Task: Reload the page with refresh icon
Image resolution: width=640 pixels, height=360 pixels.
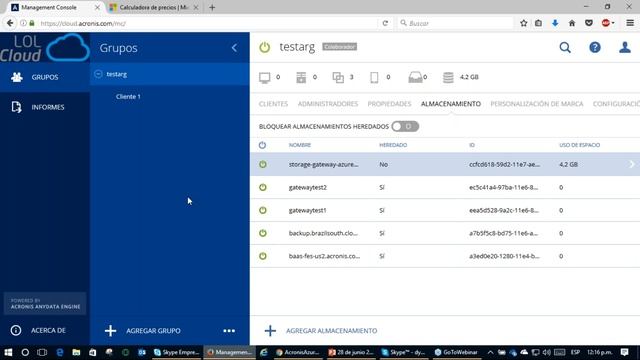Action: pyautogui.click(x=385, y=23)
